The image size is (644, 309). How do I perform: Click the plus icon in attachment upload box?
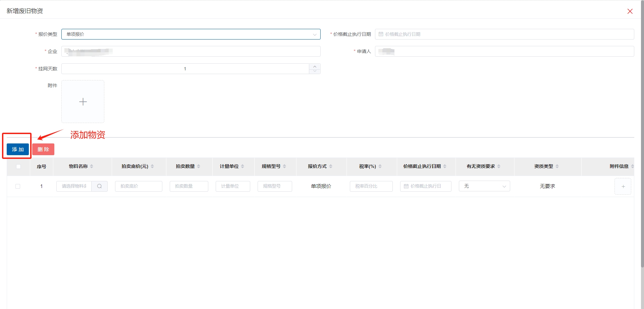coord(83,102)
